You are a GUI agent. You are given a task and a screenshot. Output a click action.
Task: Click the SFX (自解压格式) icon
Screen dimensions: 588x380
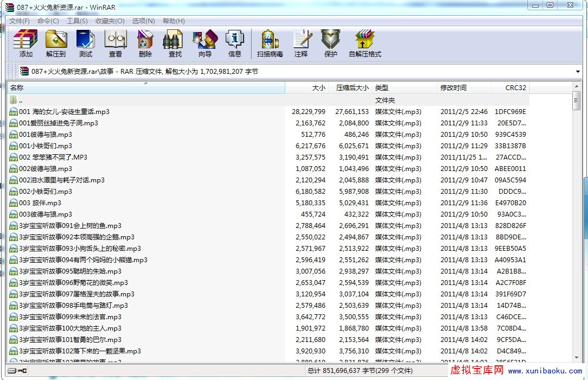click(365, 43)
